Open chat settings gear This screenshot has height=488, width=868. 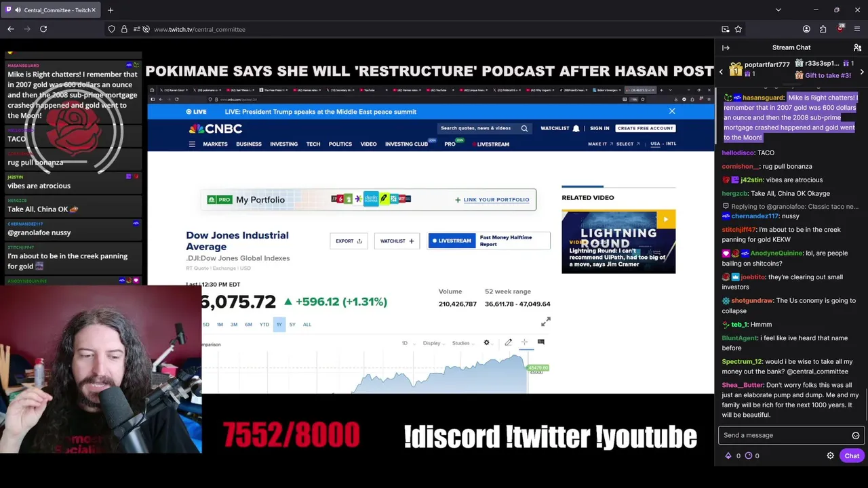[830, 455]
